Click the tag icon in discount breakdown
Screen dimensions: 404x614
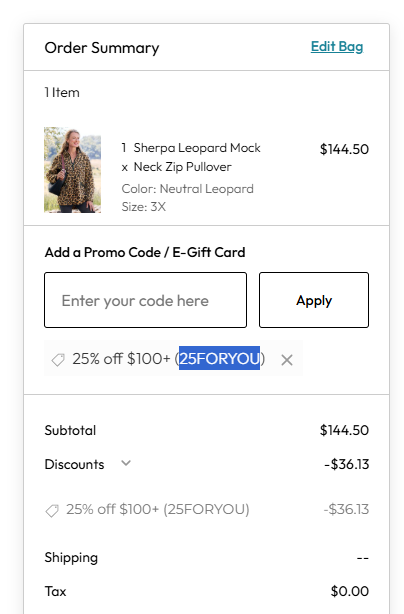click(52, 510)
